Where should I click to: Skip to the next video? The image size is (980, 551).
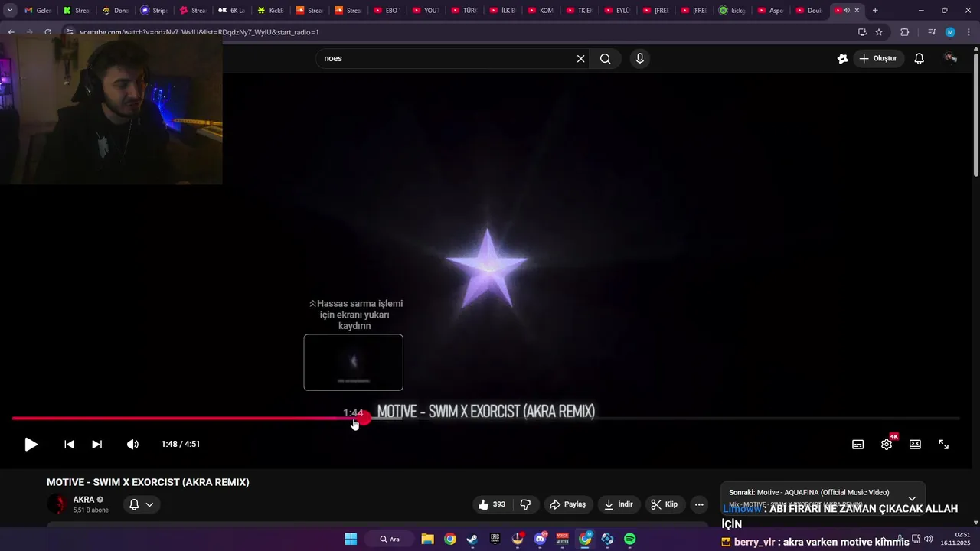[97, 445]
